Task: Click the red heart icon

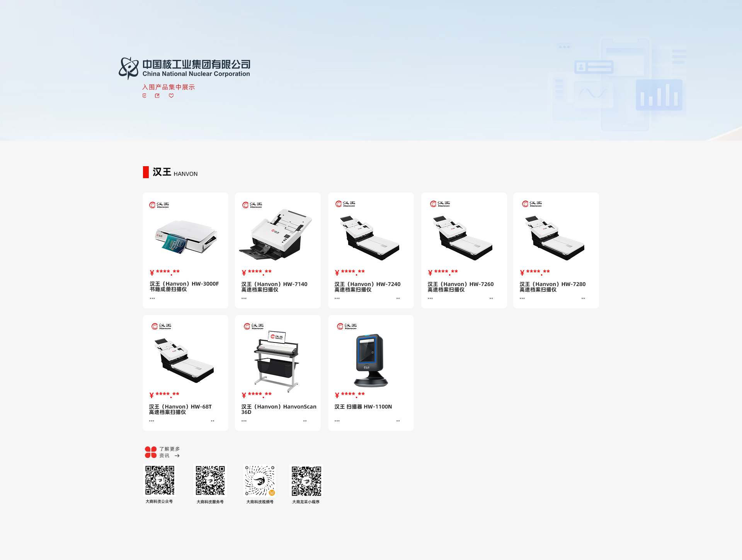Action: (171, 96)
